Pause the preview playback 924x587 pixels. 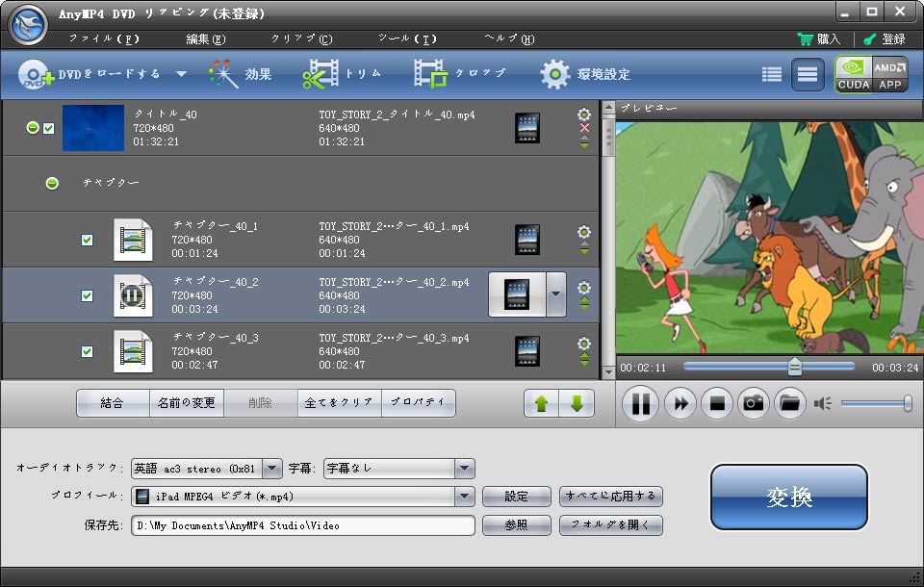click(641, 403)
